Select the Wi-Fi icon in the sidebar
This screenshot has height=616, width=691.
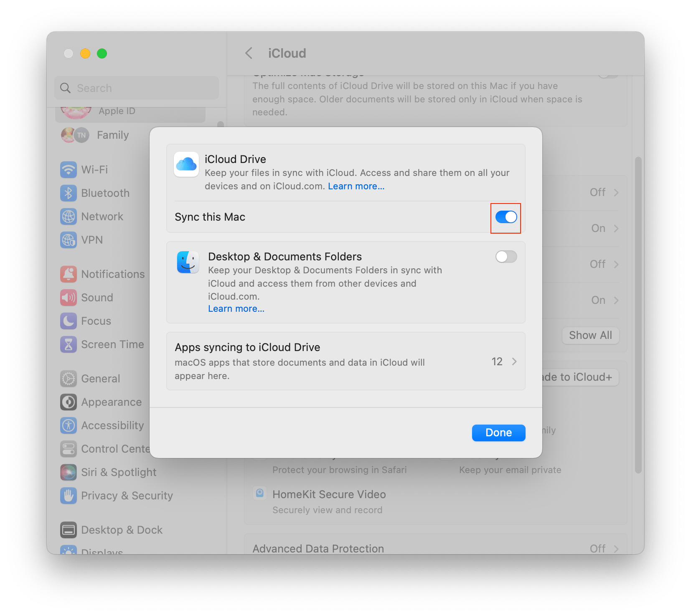tap(69, 170)
